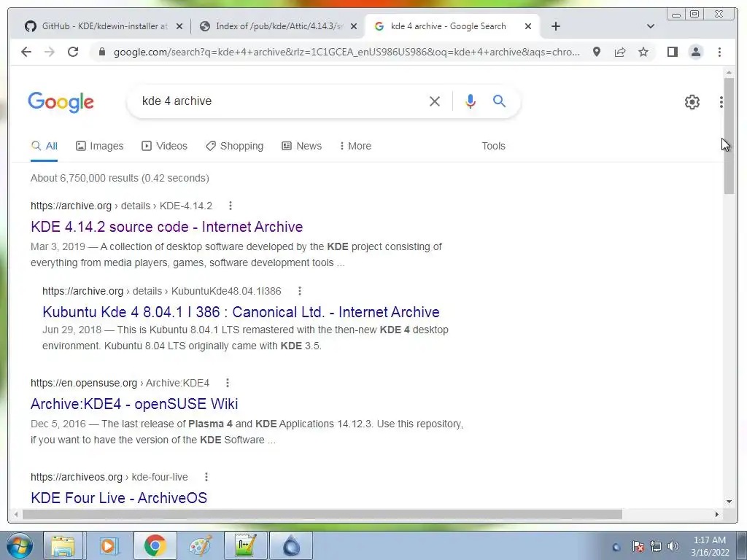The width and height of the screenshot is (747, 560).
Task: Open Archive:KDE4 - openSUSE Wiki result
Action: pos(134,404)
